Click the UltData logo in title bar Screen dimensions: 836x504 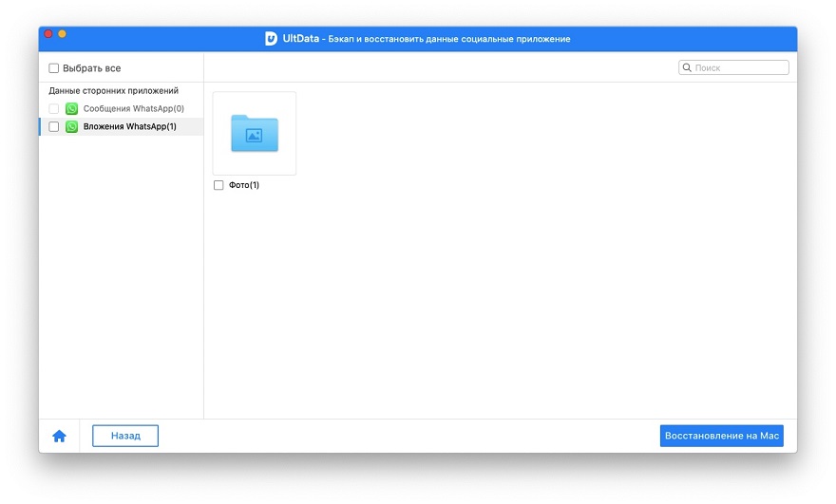pyautogui.click(x=271, y=38)
